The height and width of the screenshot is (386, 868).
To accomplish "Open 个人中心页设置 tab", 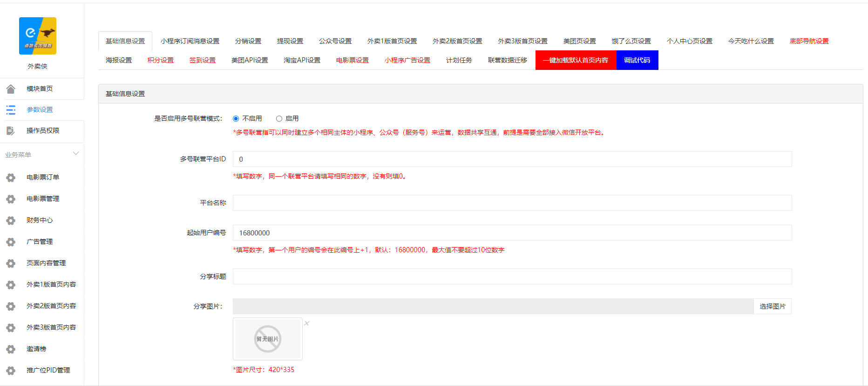I will click(x=690, y=41).
